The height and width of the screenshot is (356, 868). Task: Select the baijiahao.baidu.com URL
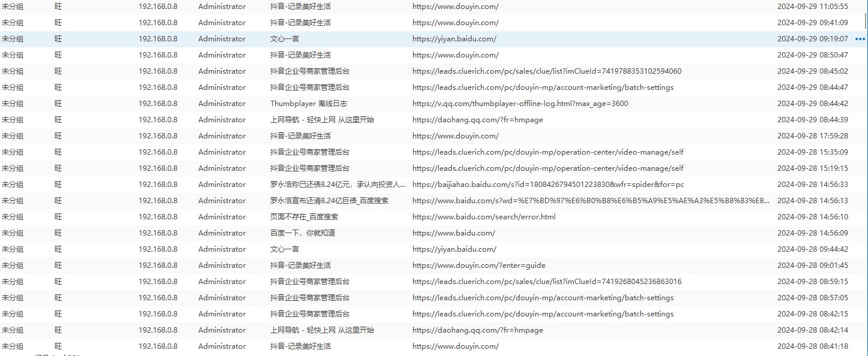point(548,185)
